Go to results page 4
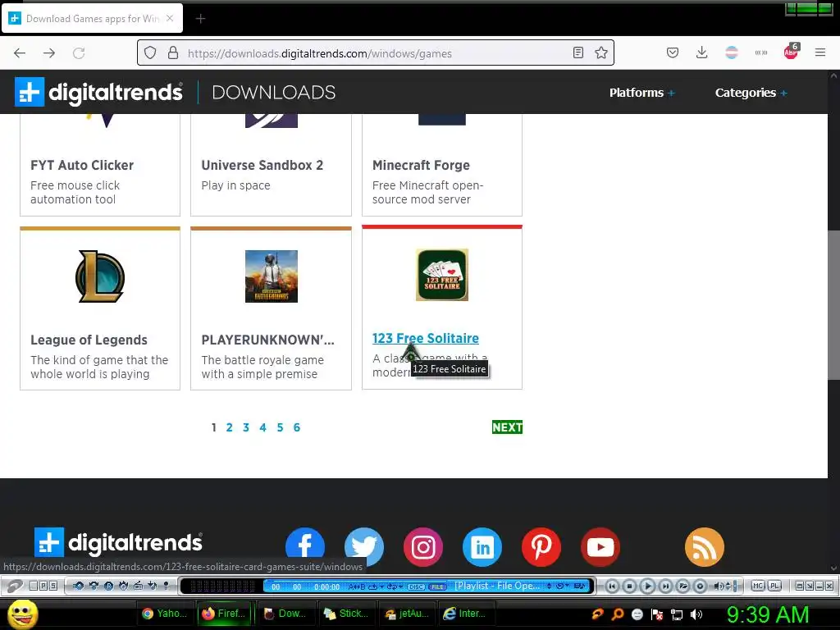Image resolution: width=840 pixels, height=630 pixels. tap(263, 427)
